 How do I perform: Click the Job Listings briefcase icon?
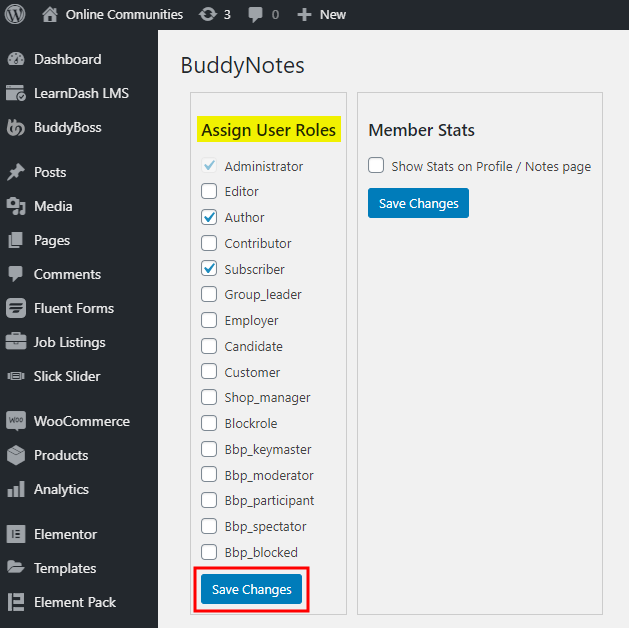click(x=16, y=342)
